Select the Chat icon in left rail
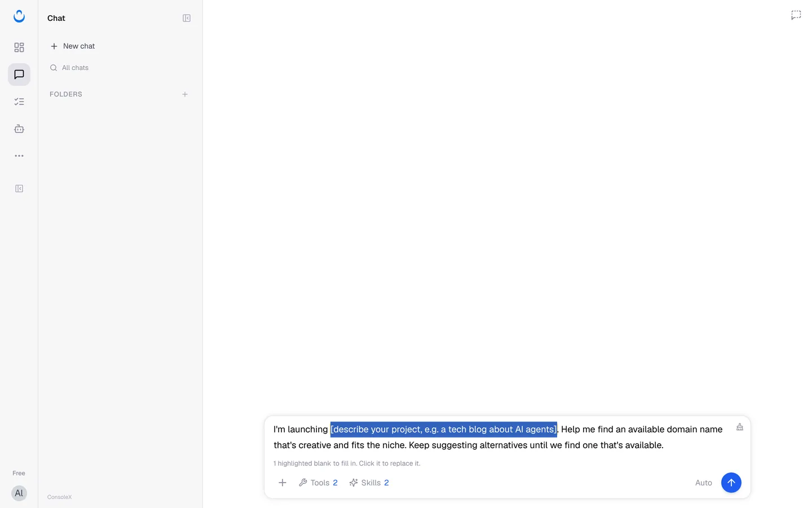812x508 pixels. pos(19,75)
